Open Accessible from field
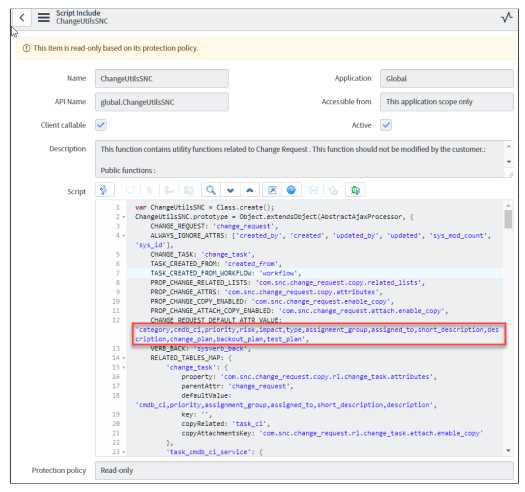Image resolution: width=525 pixels, height=492 pixels. (447, 102)
